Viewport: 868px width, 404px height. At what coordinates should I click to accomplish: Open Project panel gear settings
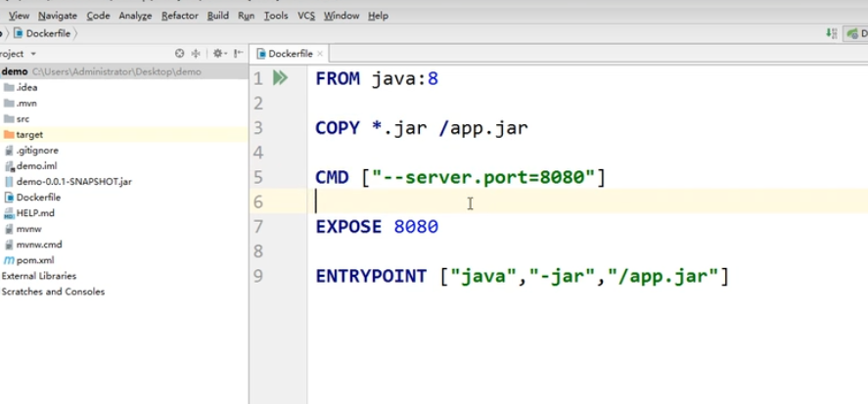tap(218, 54)
